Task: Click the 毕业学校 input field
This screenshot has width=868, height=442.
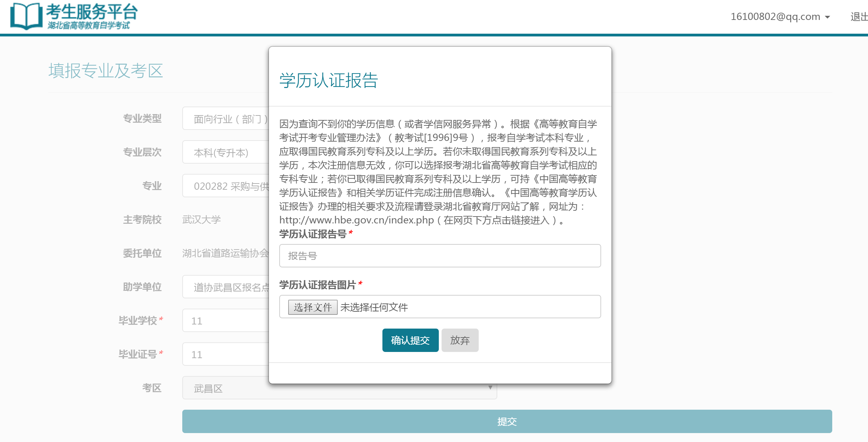Action: (x=225, y=321)
